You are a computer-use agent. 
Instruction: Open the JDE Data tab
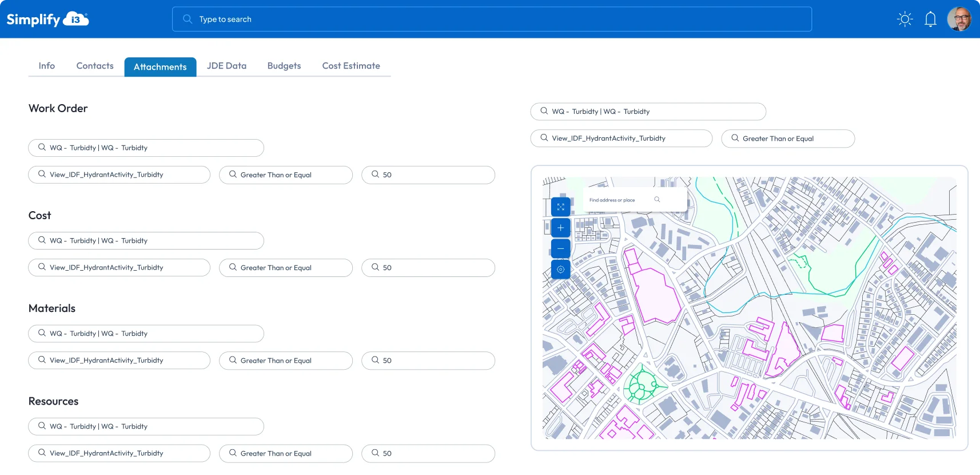[x=226, y=66]
